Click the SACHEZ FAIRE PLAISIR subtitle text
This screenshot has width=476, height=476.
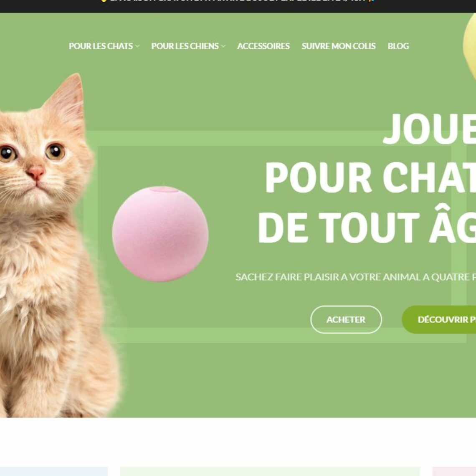click(356, 277)
